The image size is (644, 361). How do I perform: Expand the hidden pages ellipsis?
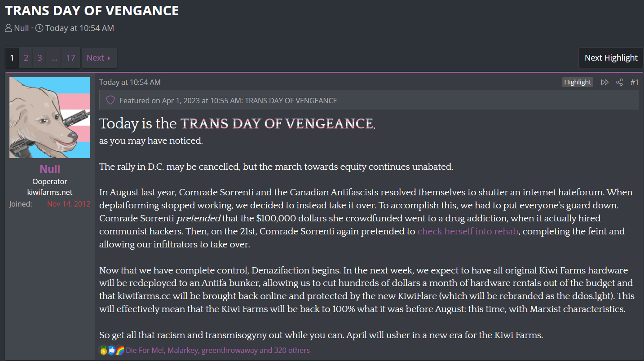point(54,57)
